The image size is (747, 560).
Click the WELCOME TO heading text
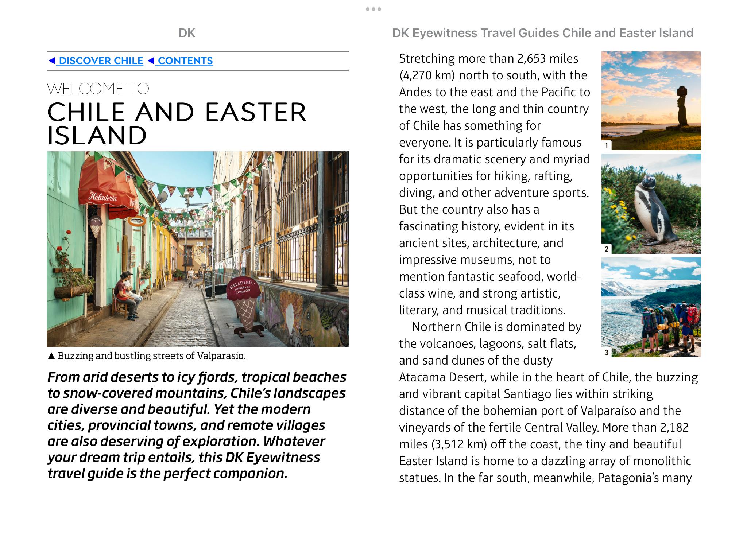(x=98, y=89)
